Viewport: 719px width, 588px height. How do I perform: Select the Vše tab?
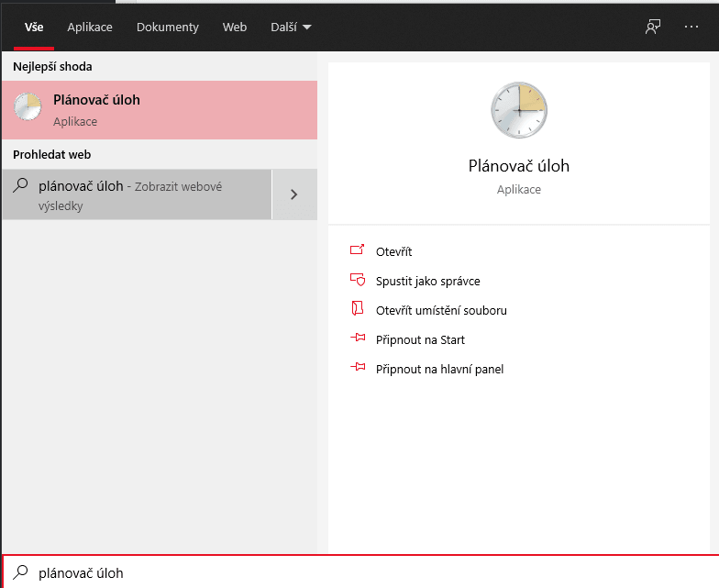[x=34, y=28]
